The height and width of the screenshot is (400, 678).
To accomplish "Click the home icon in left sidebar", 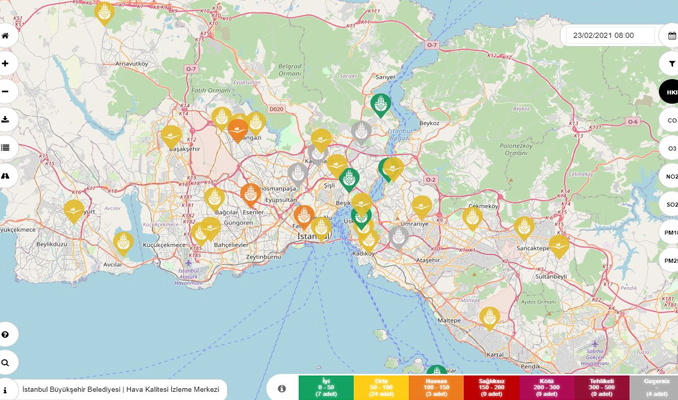I will pos(6,36).
